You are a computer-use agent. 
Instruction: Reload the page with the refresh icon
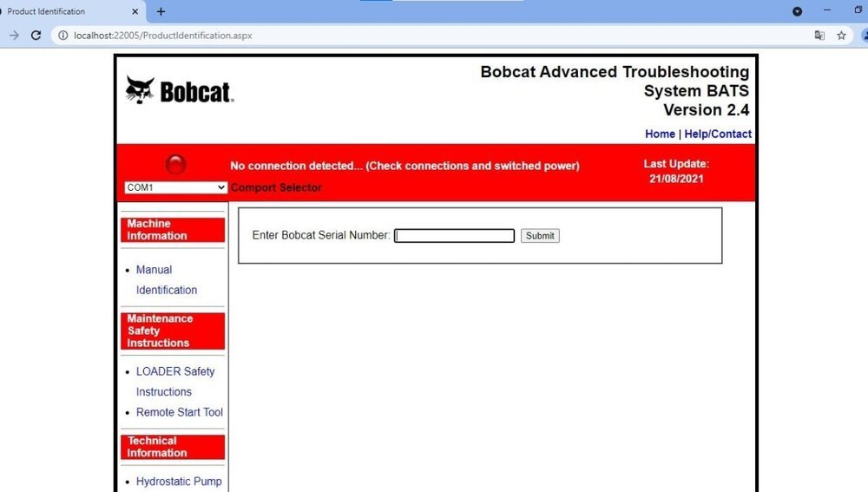36,36
